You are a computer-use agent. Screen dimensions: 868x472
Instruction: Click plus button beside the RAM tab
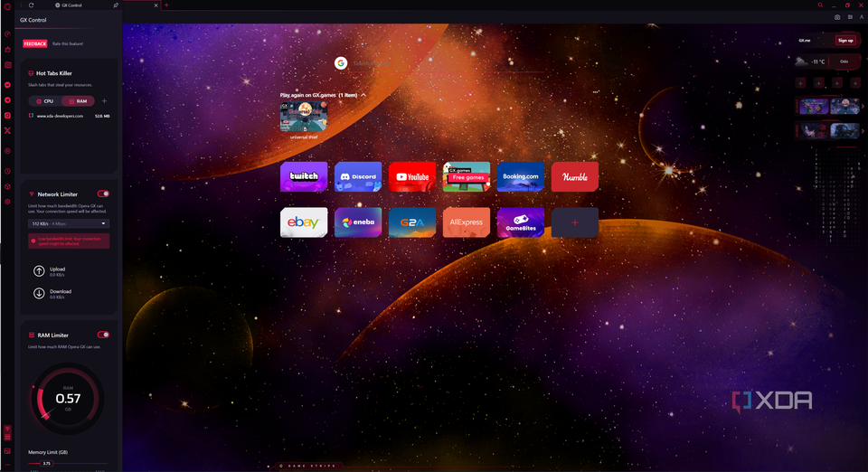tap(104, 101)
